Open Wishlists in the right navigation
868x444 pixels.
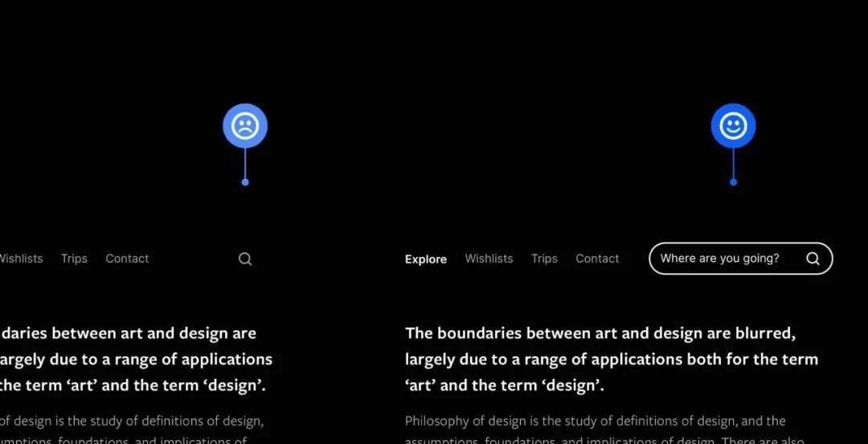[x=489, y=259]
